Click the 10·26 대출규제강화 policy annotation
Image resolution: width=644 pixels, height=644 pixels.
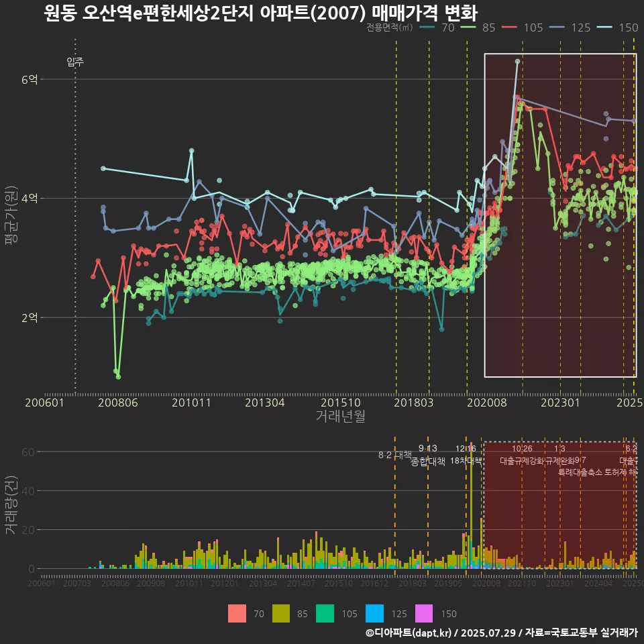[x=522, y=455]
